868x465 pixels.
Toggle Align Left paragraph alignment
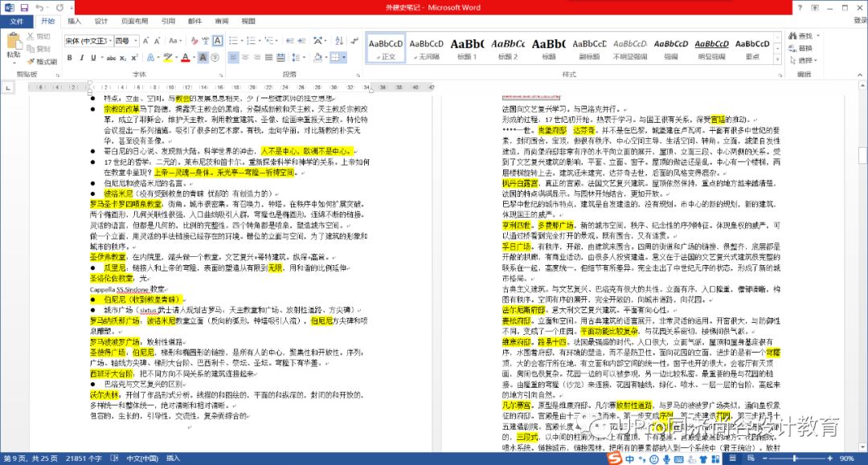(233, 58)
